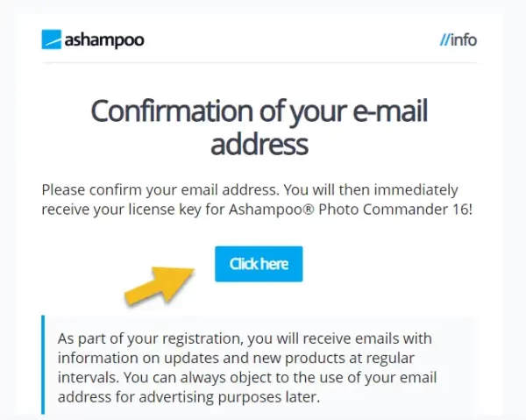This screenshot has height=420, width=526.
Task: Click "receive your license key" phrase
Action: click(122, 210)
